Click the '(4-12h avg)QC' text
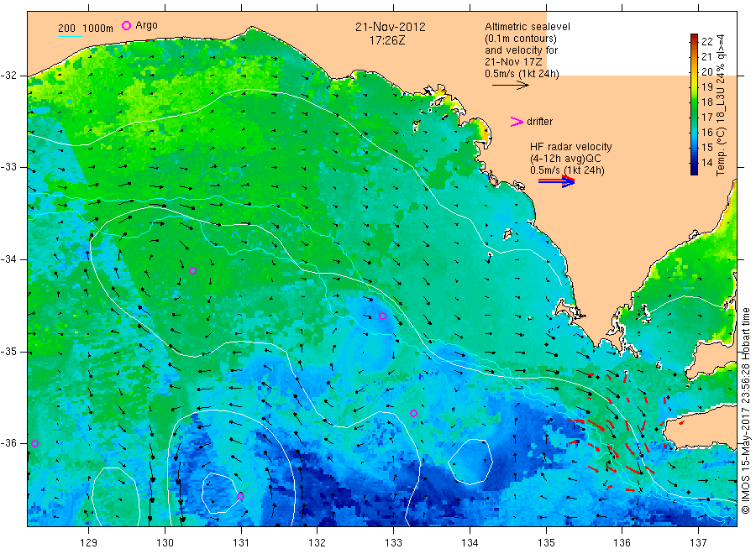756x554 pixels. point(565,159)
